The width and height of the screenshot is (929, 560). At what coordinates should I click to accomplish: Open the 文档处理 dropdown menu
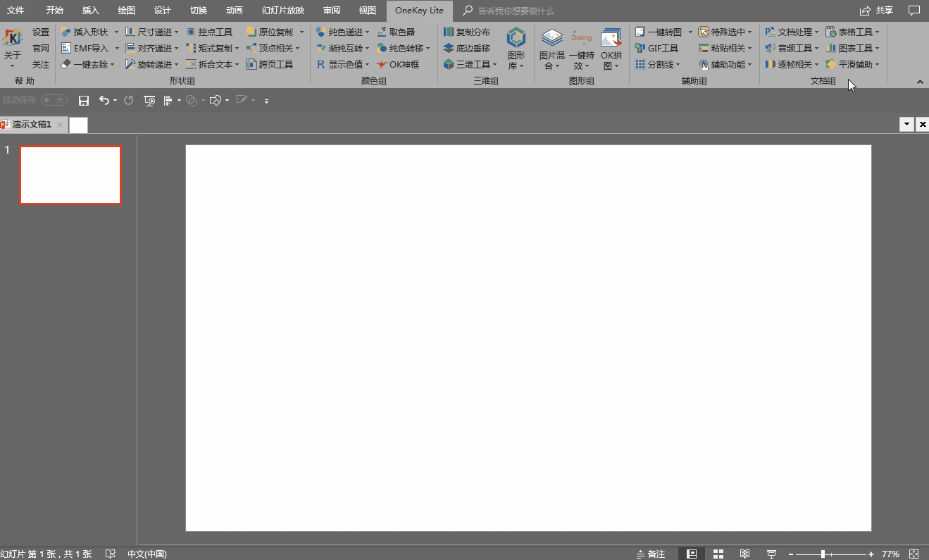[x=792, y=32]
